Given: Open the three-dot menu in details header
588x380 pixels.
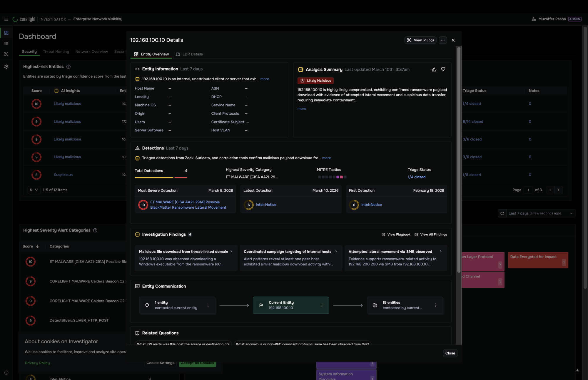Looking at the screenshot, I should (443, 40).
